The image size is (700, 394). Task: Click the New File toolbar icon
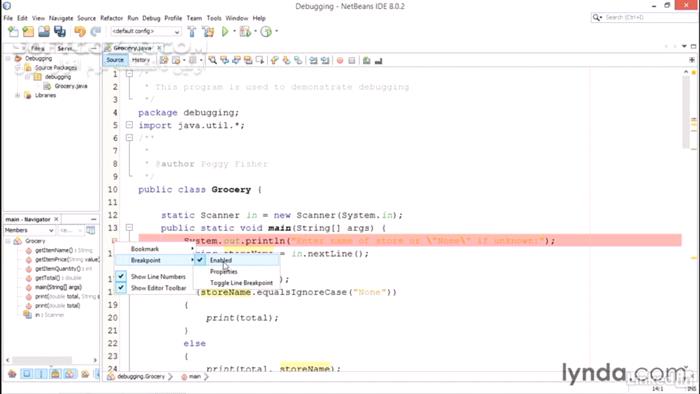click(13, 31)
